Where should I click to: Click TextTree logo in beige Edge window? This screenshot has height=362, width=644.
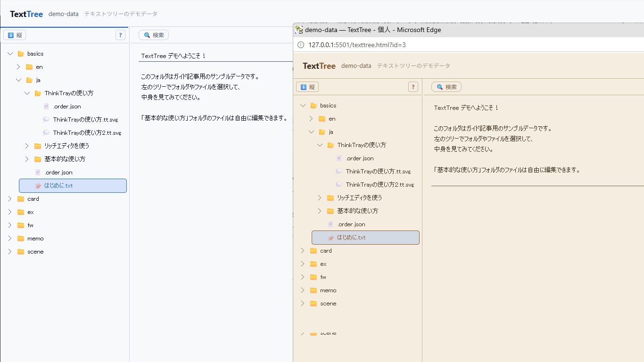(319, 66)
